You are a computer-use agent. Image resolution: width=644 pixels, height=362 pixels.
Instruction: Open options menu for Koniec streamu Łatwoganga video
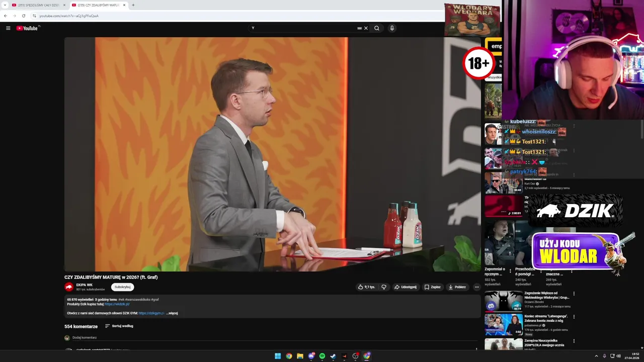coord(574,317)
